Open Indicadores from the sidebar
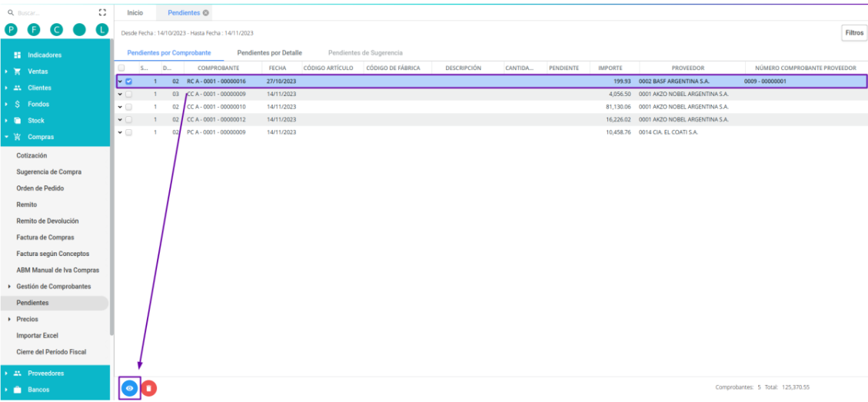The image size is (868, 402). click(x=45, y=55)
